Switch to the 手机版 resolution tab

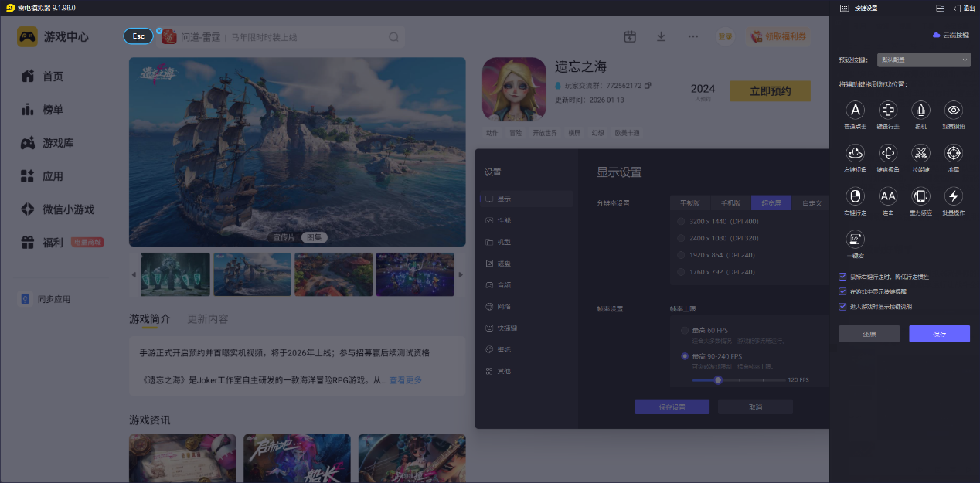(731, 203)
